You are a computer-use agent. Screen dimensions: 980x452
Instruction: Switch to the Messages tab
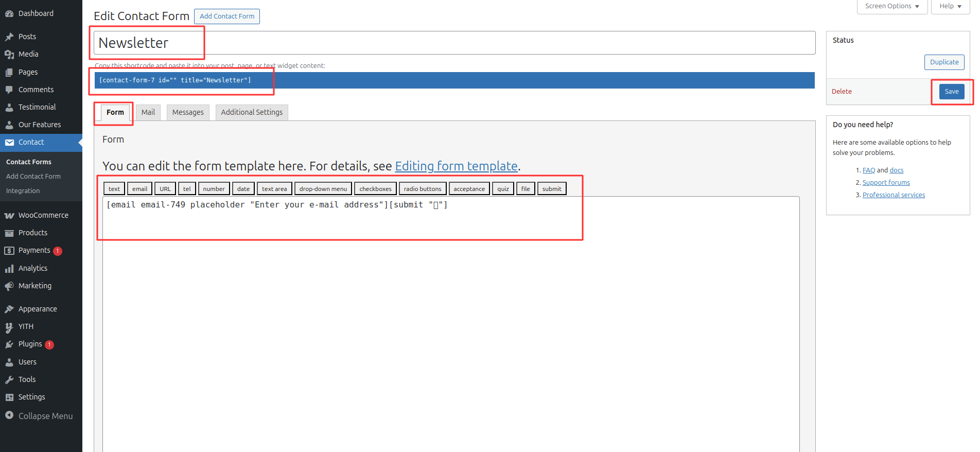(188, 112)
